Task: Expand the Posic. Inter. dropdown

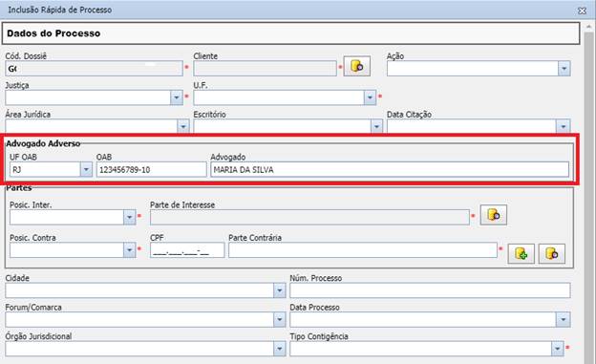Action: 129,217
